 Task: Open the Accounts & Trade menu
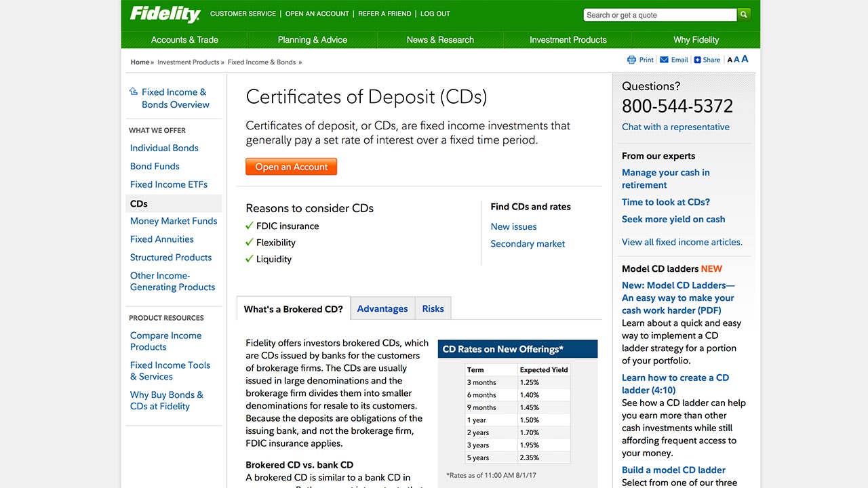click(184, 40)
